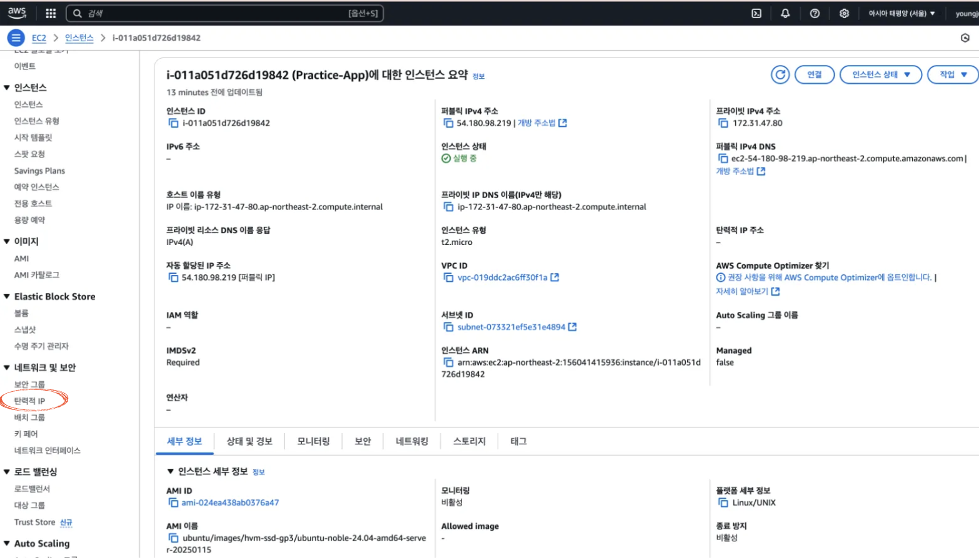Copy the instance ARN
Image resolution: width=979 pixels, height=560 pixels.
448,362
